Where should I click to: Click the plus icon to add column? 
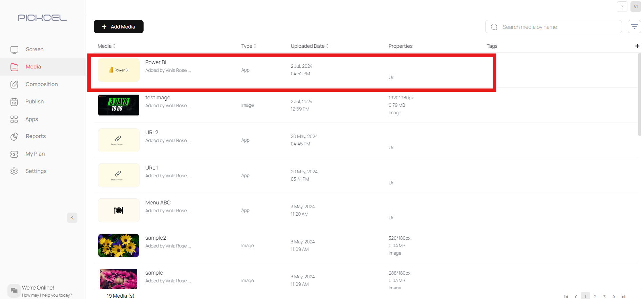pyautogui.click(x=637, y=46)
